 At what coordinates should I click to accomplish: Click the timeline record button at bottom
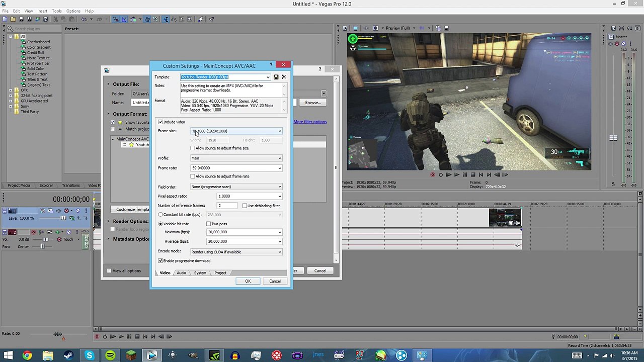pyautogui.click(x=97, y=336)
